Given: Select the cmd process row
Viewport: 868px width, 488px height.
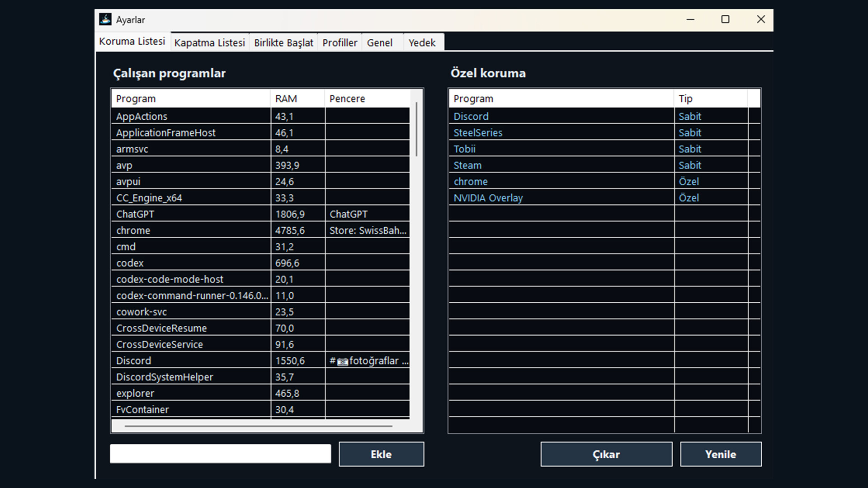Looking at the screenshot, I should (x=260, y=246).
